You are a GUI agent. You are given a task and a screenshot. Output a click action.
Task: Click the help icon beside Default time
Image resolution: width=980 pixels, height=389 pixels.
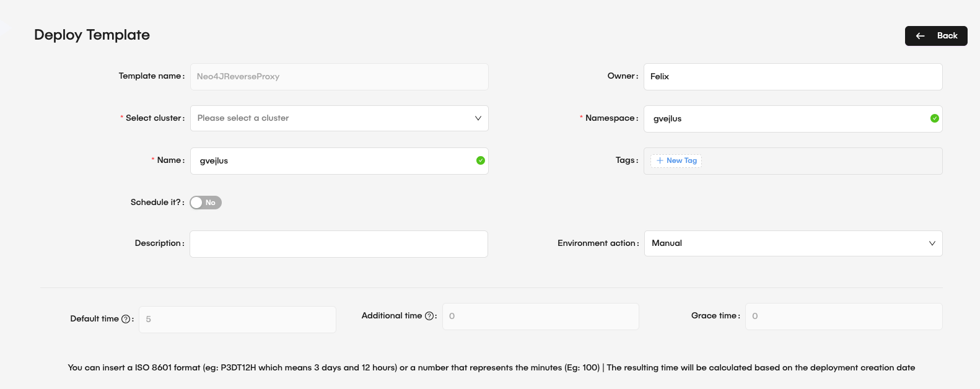pos(126,319)
